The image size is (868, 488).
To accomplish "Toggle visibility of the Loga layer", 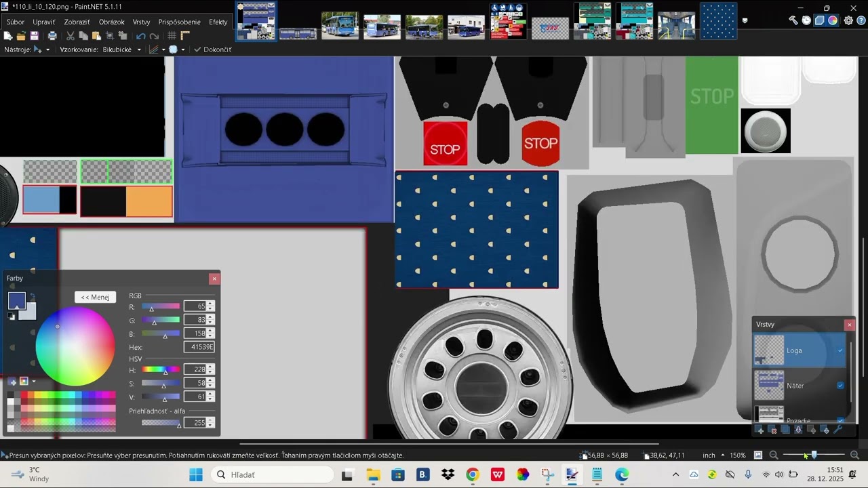I will point(841,350).
